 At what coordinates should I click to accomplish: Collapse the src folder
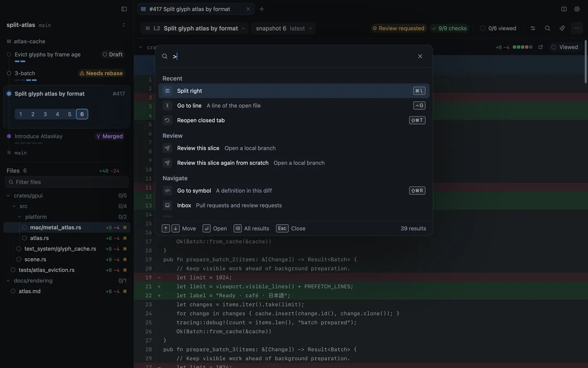(x=14, y=206)
